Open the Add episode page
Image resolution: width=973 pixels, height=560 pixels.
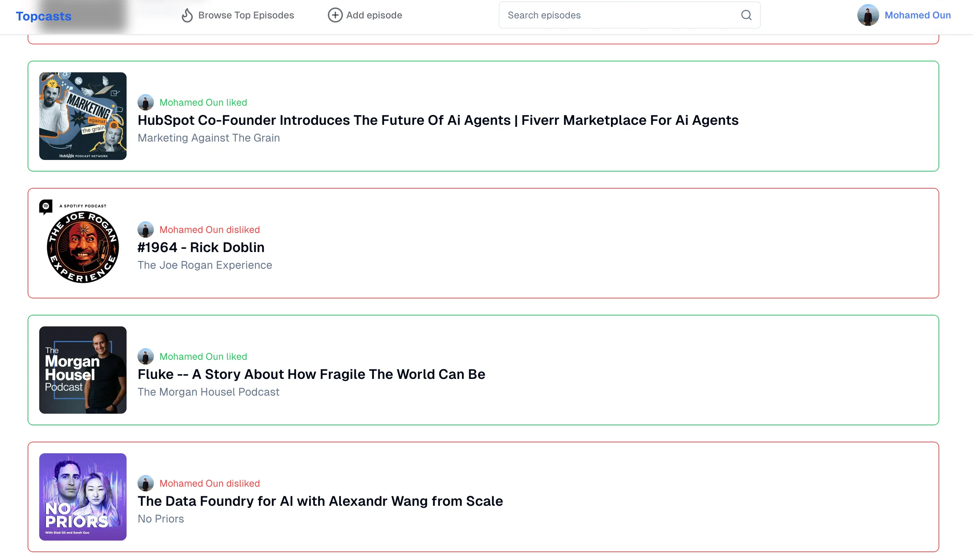point(374,15)
